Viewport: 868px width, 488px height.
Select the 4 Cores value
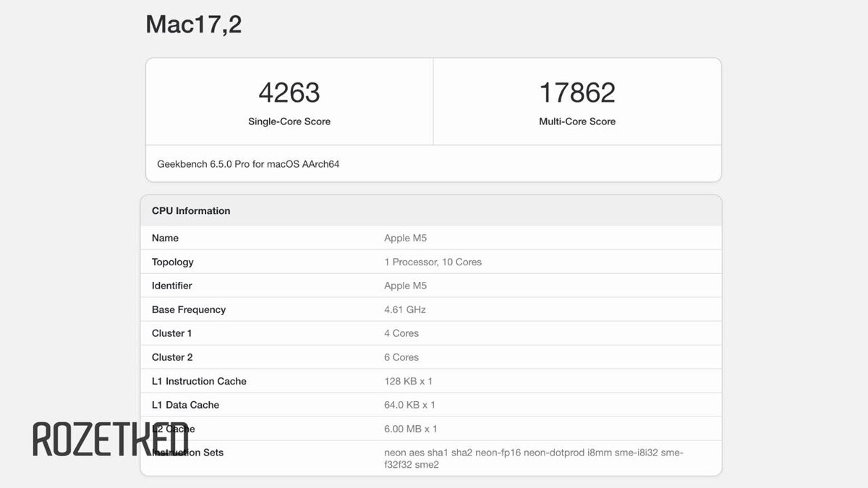[401, 333]
